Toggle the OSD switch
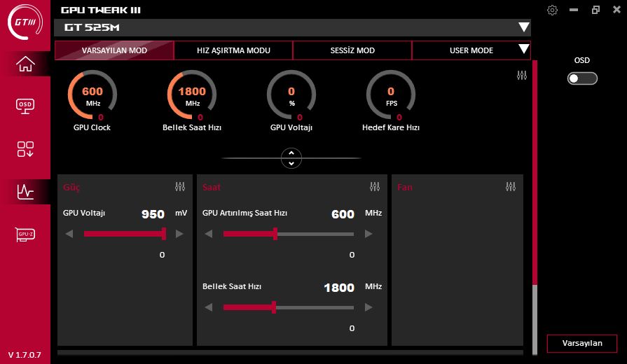This screenshot has height=364, width=627. 582,78
